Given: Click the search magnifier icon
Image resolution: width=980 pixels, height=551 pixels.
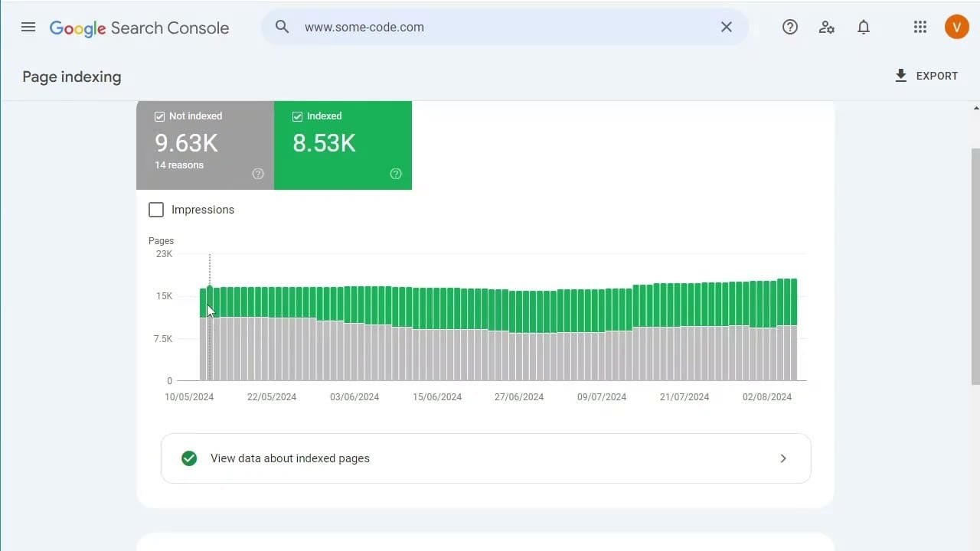Looking at the screenshot, I should click(x=283, y=27).
